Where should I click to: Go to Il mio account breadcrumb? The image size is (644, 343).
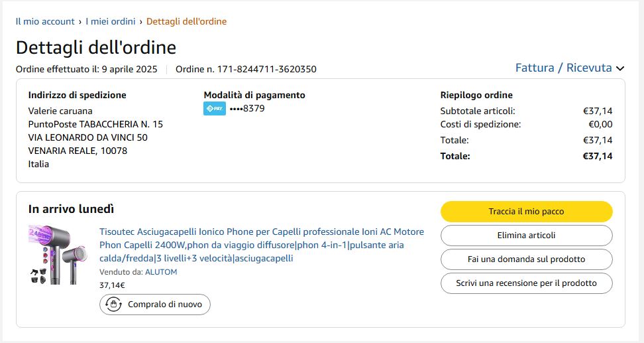click(45, 21)
